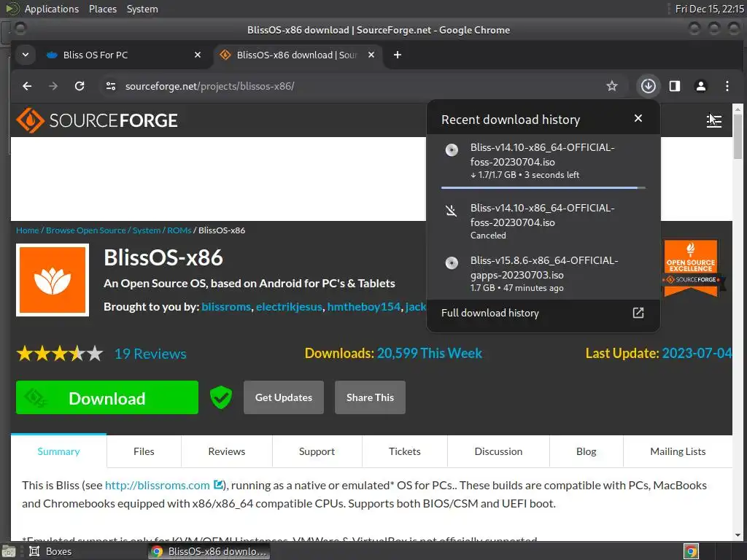This screenshot has width=747, height=560.
Task: Open the Mailing Lists tab
Action: coord(678,451)
